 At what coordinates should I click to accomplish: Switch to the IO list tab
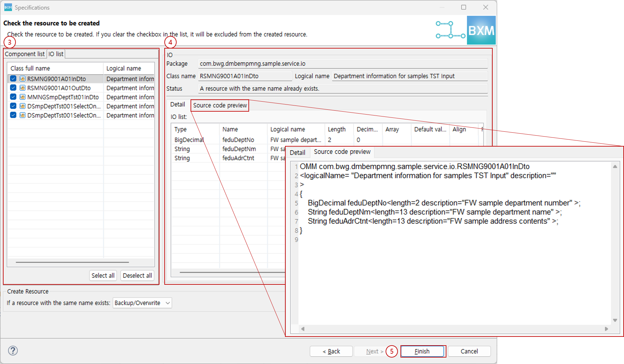point(56,54)
